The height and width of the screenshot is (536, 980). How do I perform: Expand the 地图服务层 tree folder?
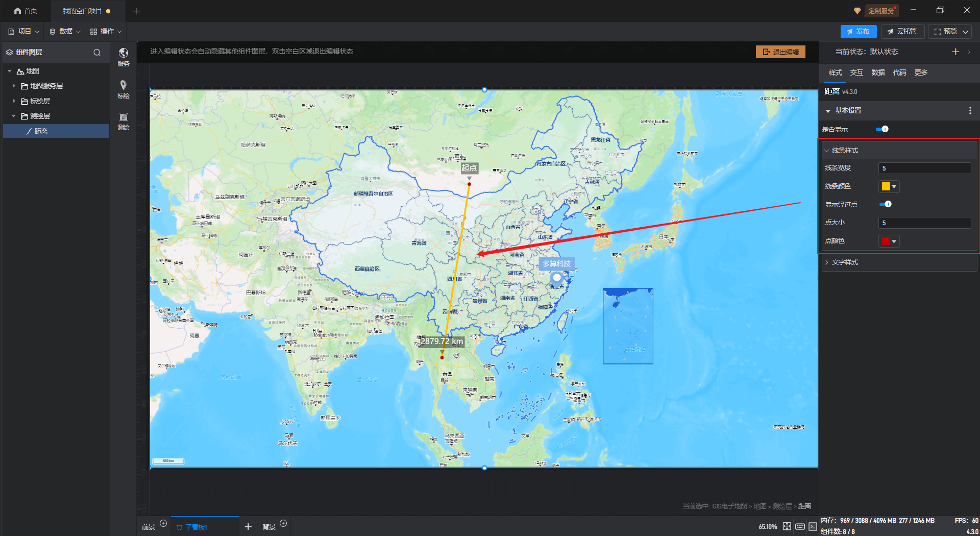[14, 86]
